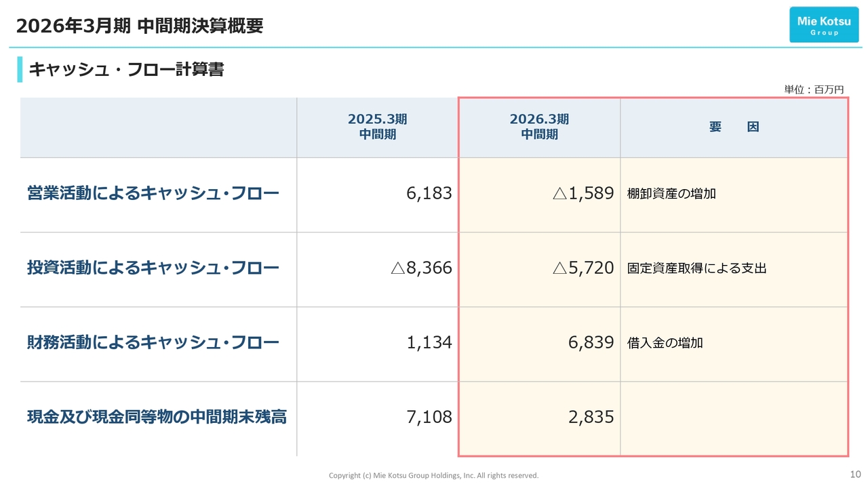Select the 6,183 value cell
The height and width of the screenshot is (488, 868).
429,194
